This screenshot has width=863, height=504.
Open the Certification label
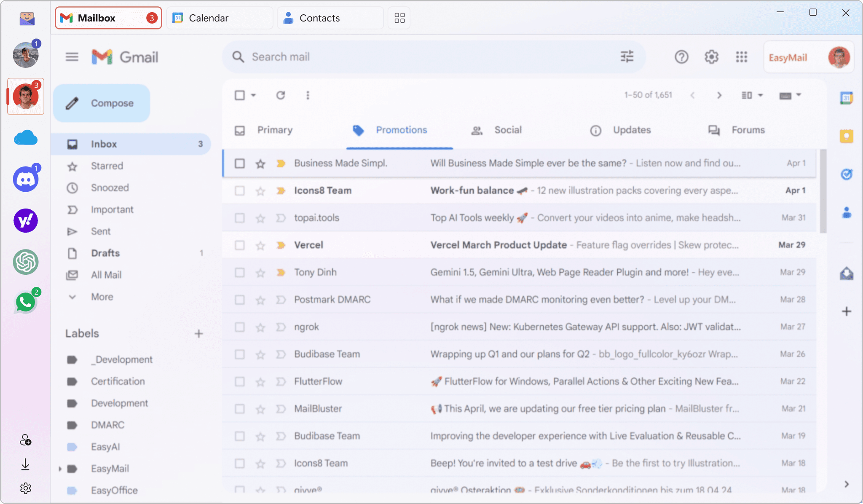(x=118, y=381)
